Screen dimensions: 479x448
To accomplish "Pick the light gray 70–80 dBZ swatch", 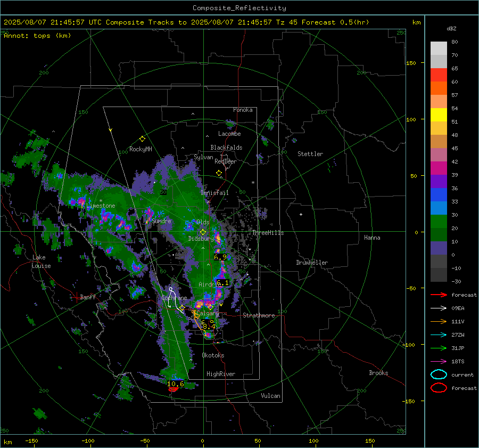I will click(439, 48).
